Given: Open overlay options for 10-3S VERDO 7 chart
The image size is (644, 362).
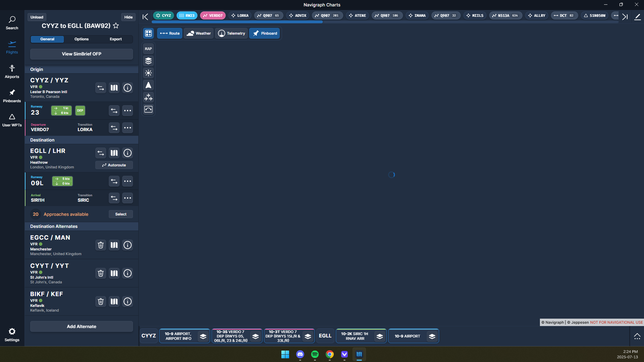Looking at the screenshot, I should [x=256, y=336].
